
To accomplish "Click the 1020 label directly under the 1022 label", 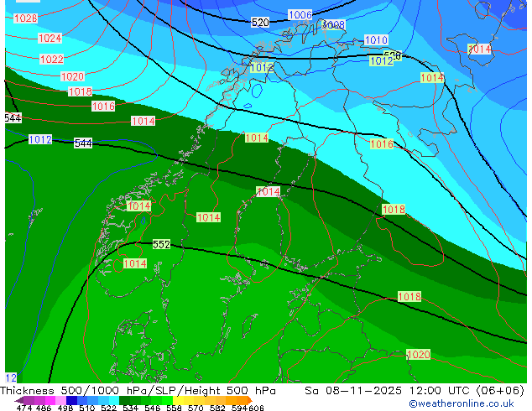I will [72, 76].
